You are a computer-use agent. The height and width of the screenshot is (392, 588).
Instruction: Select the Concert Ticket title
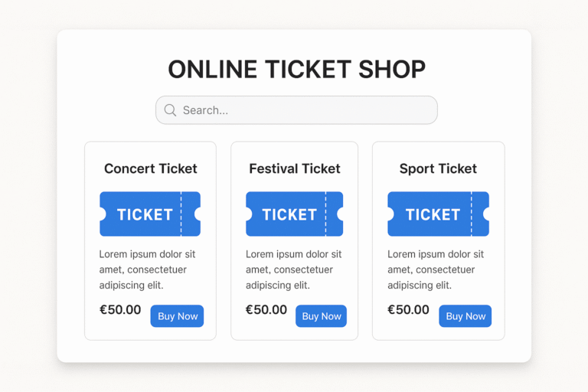[150, 168]
